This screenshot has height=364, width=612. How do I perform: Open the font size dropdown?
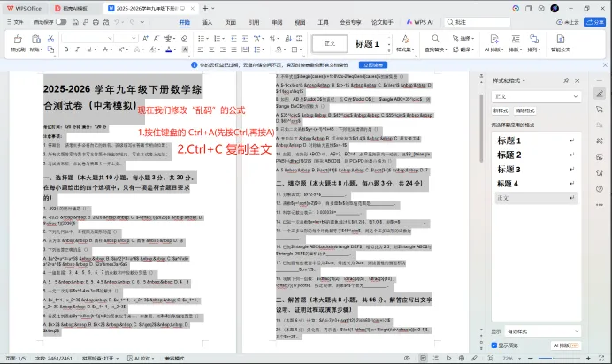134,38
